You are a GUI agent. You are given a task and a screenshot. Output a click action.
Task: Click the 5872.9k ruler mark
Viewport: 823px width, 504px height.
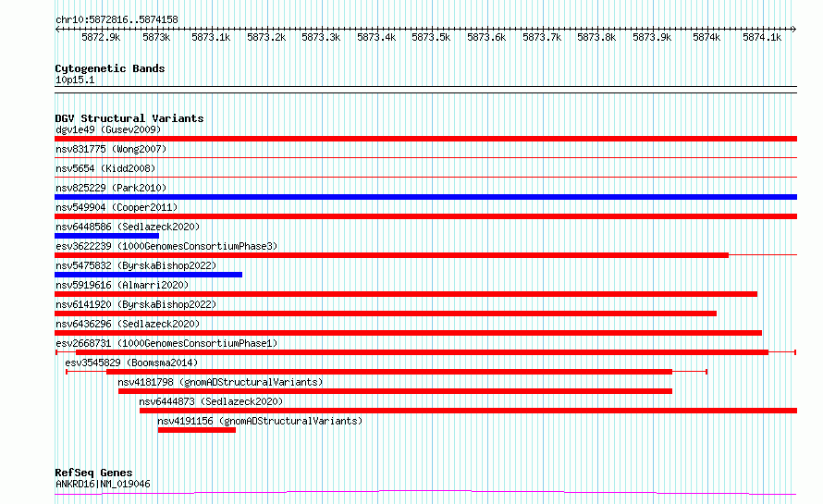click(x=101, y=37)
